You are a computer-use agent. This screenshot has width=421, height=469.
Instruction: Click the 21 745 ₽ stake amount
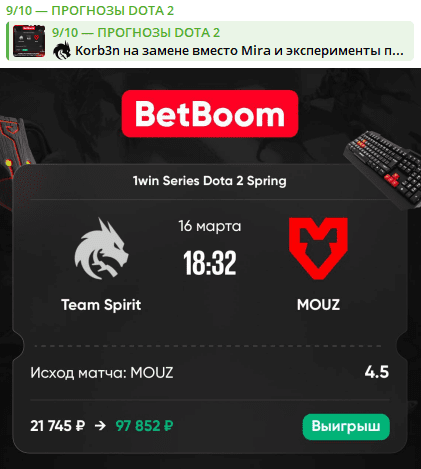[x=58, y=426]
